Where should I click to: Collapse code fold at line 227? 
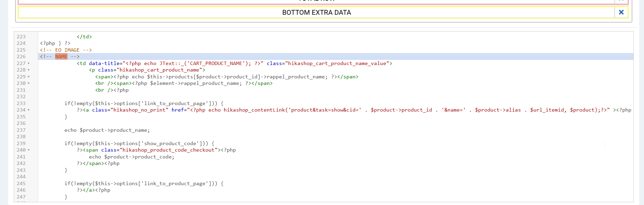tap(29, 64)
